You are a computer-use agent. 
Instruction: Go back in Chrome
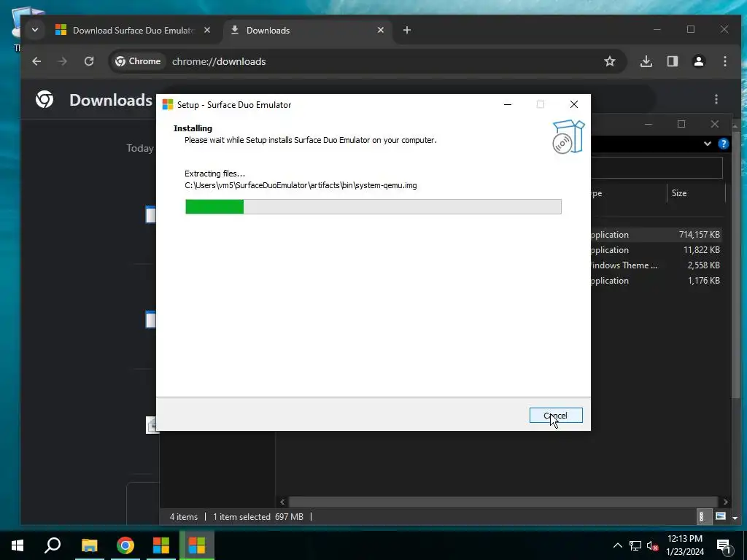pyautogui.click(x=36, y=61)
